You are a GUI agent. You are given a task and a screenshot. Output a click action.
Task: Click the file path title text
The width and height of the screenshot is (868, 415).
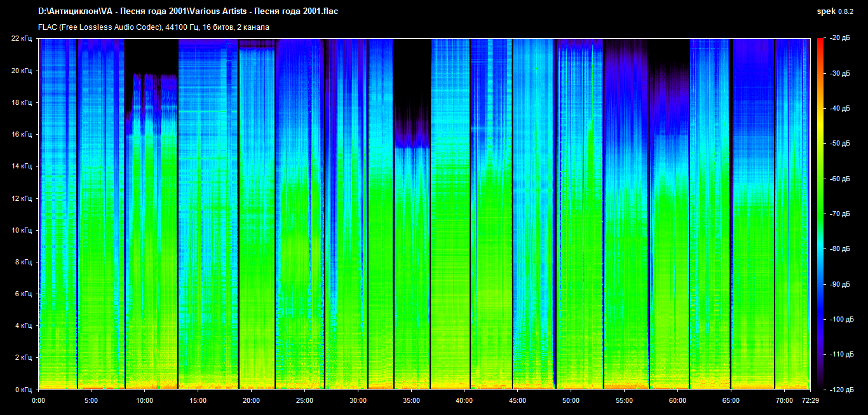188,11
